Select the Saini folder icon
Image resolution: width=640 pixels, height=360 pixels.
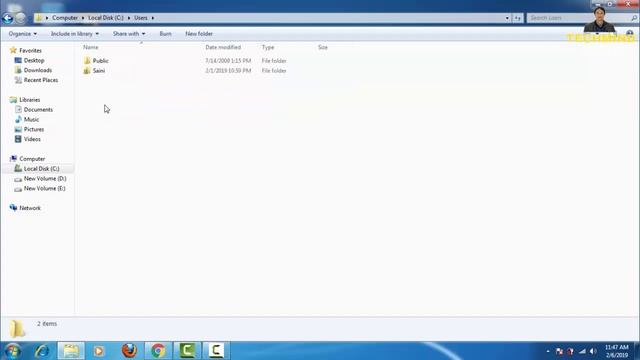point(87,71)
